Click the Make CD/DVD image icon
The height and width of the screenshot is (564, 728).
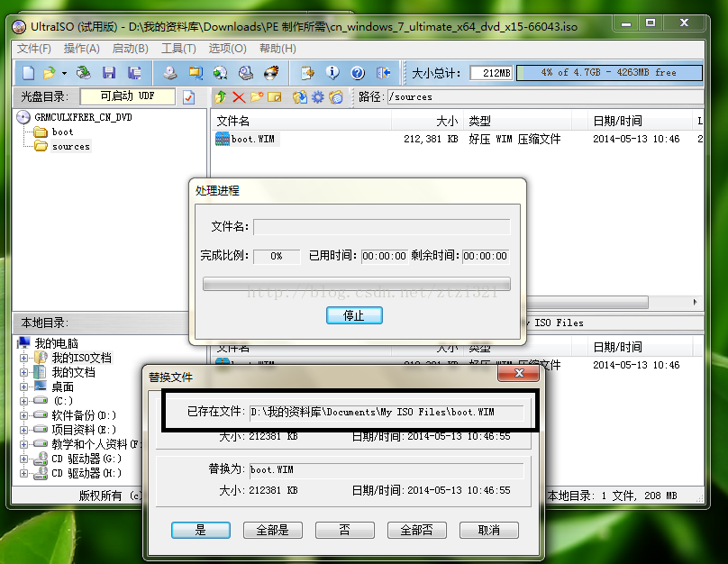170,73
